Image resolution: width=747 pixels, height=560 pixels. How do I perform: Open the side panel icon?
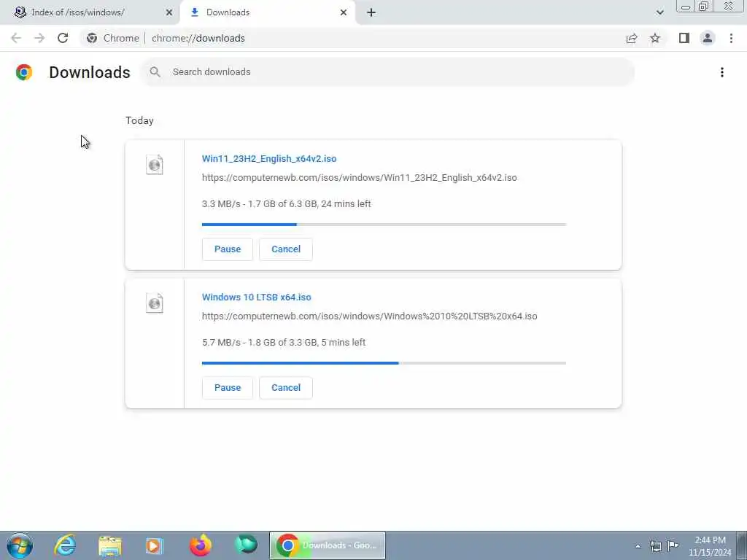click(x=684, y=38)
